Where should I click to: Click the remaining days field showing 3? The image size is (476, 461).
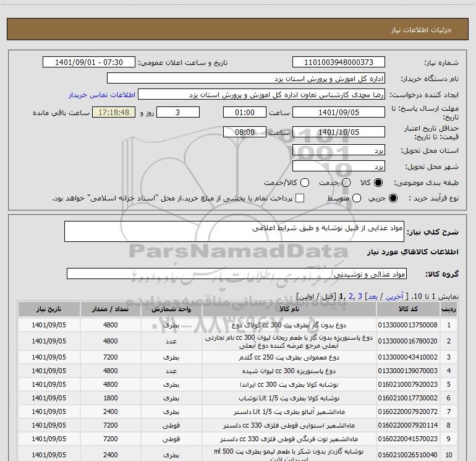point(178,112)
